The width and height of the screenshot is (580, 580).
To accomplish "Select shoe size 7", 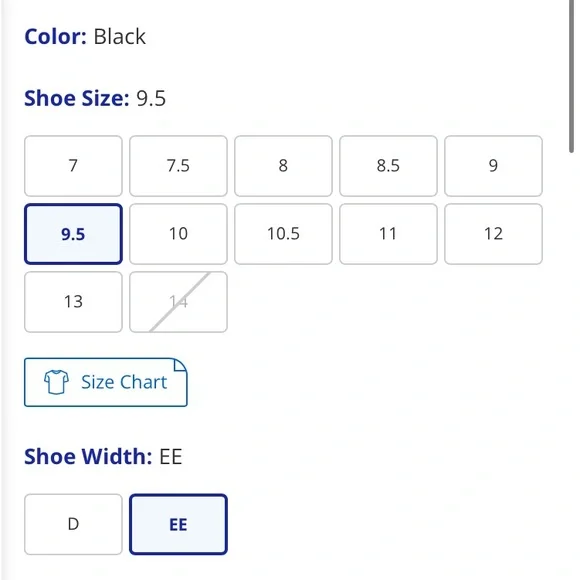I will click(73, 166).
